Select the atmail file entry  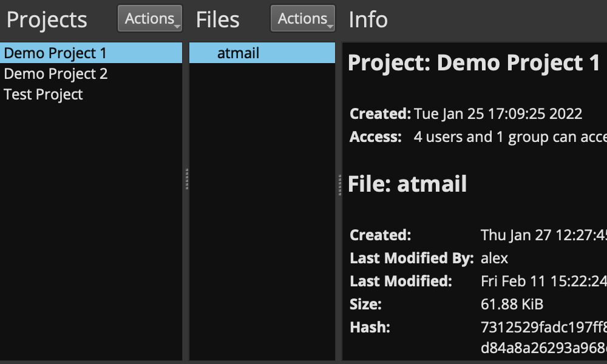(x=238, y=53)
